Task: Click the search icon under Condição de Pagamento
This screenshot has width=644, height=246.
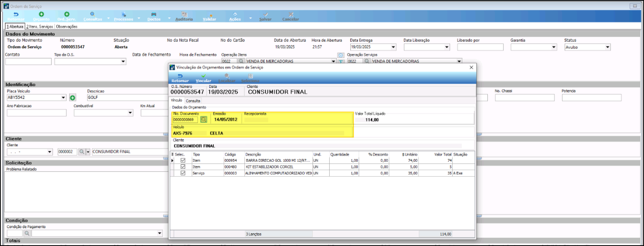Action: point(27,234)
